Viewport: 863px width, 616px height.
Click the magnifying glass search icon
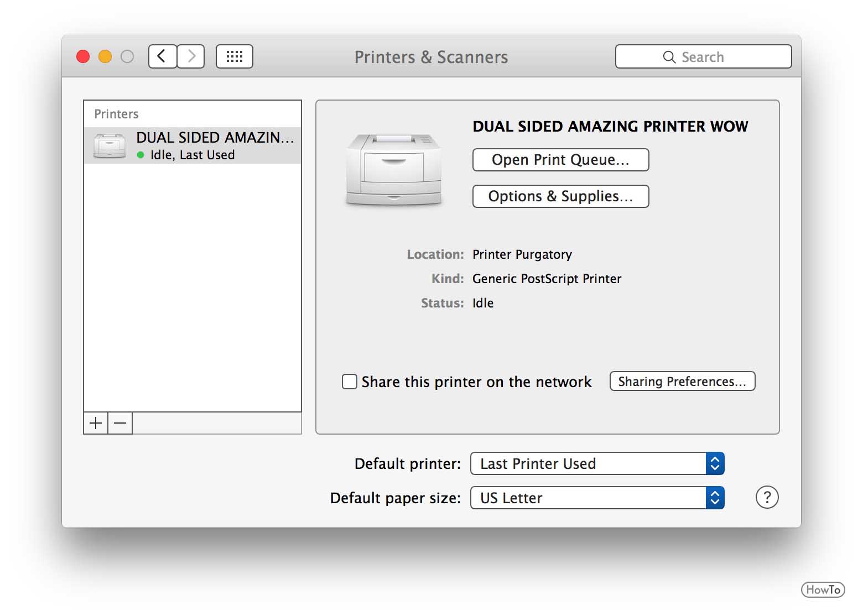[669, 57]
